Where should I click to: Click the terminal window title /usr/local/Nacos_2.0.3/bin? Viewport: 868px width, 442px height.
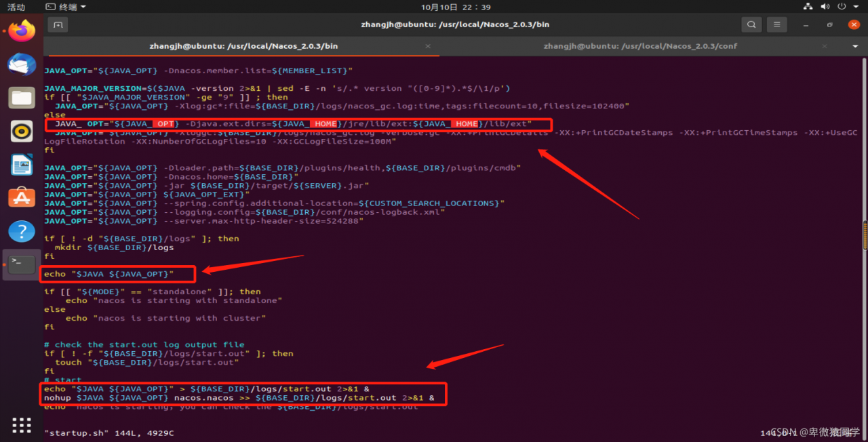455,24
